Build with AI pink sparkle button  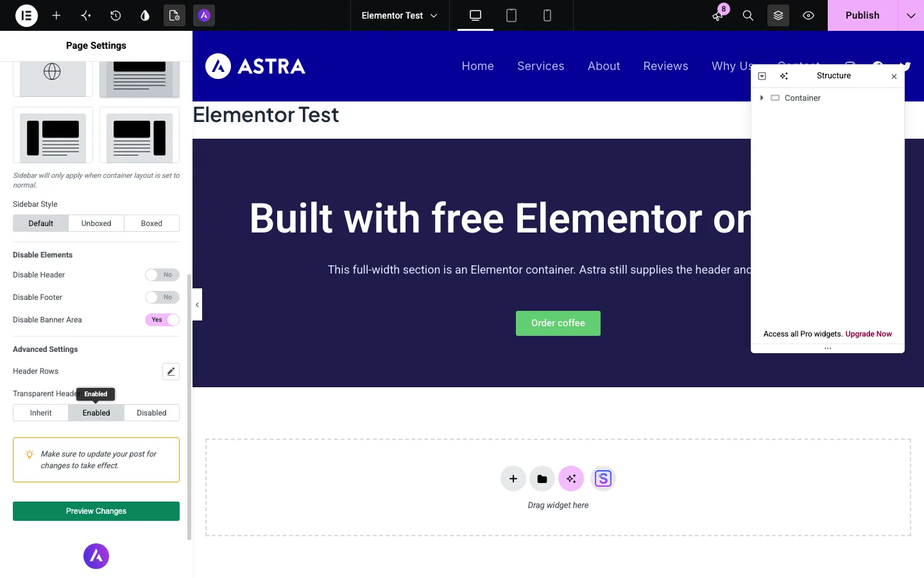(x=571, y=478)
